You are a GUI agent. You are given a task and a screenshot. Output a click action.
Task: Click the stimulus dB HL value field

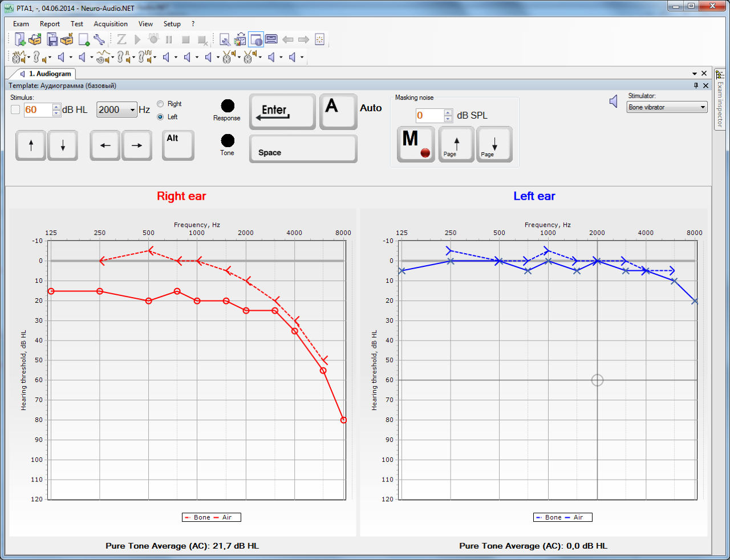[38, 109]
